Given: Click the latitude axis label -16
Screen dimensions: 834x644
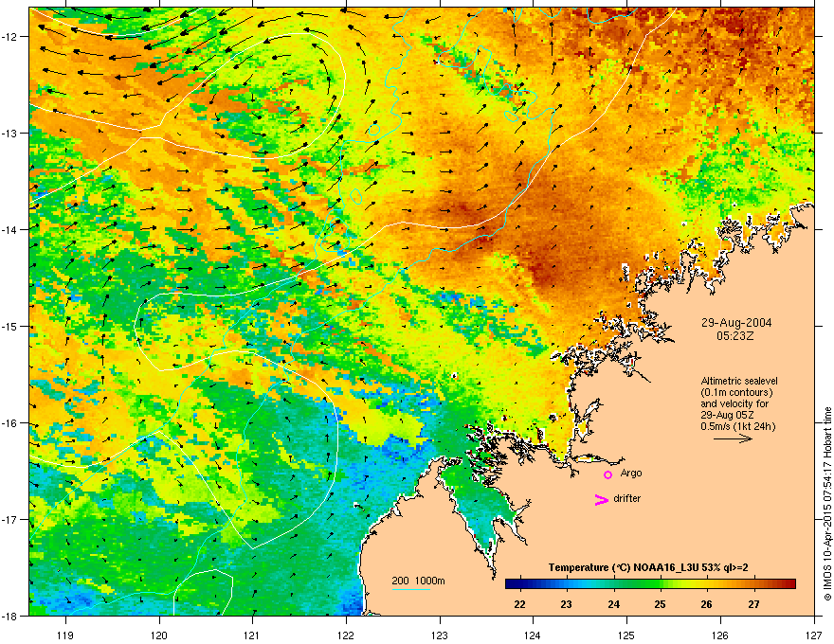Looking at the screenshot, I should click(x=10, y=423).
